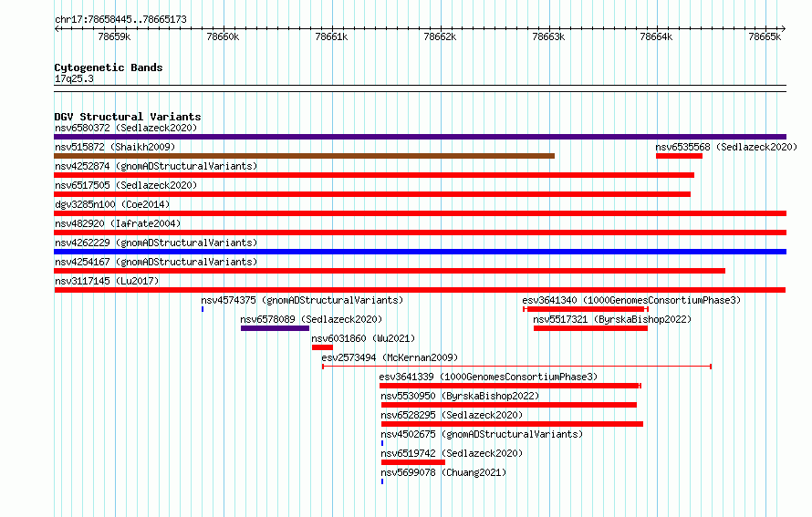The image size is (812, 517).
Task: Click the red nsv482920 variant bar
Action: (420, 233)
